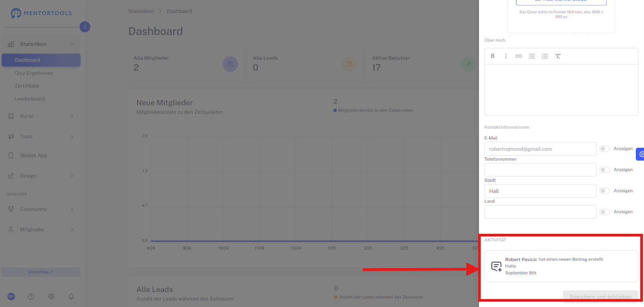Click the Robert Pavicic name in activity
The width and height of the screenshot is (644, 307).
(521, 259)
